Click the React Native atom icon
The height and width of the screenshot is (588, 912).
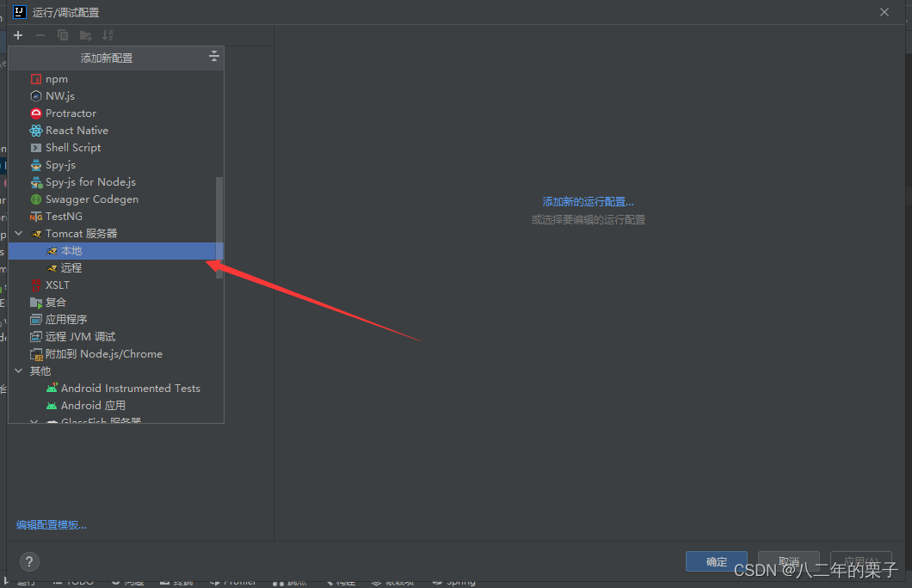36,130
